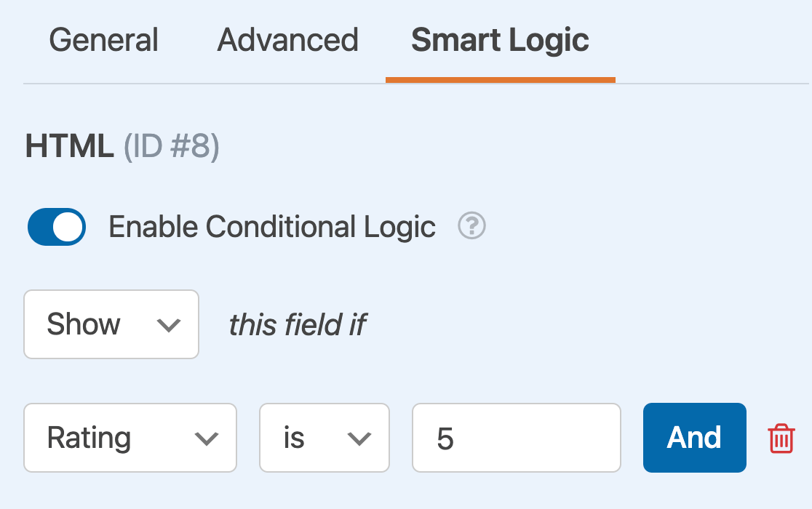Open the Show action dropdown
Image resolution: width=812 pixels, height=509 pixels.
[111, 324]
